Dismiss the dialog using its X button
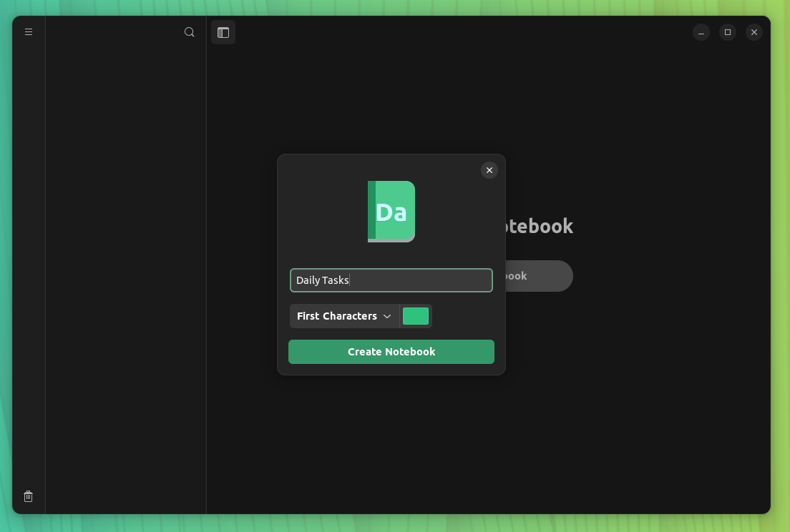 coord(489,170)
